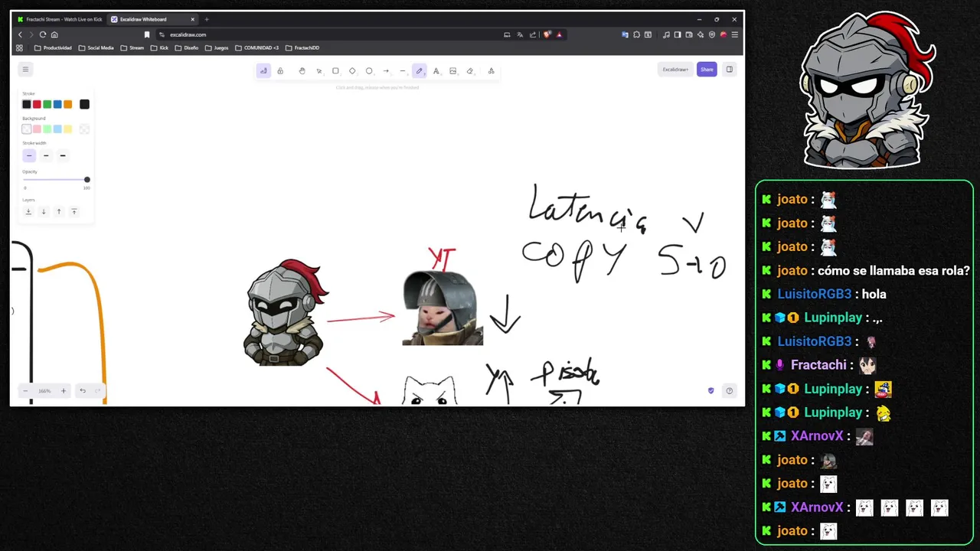Click the Opacity slider handle
This screenshot has width=980, height=551.
pyautogui.click(x=87, y=180)
